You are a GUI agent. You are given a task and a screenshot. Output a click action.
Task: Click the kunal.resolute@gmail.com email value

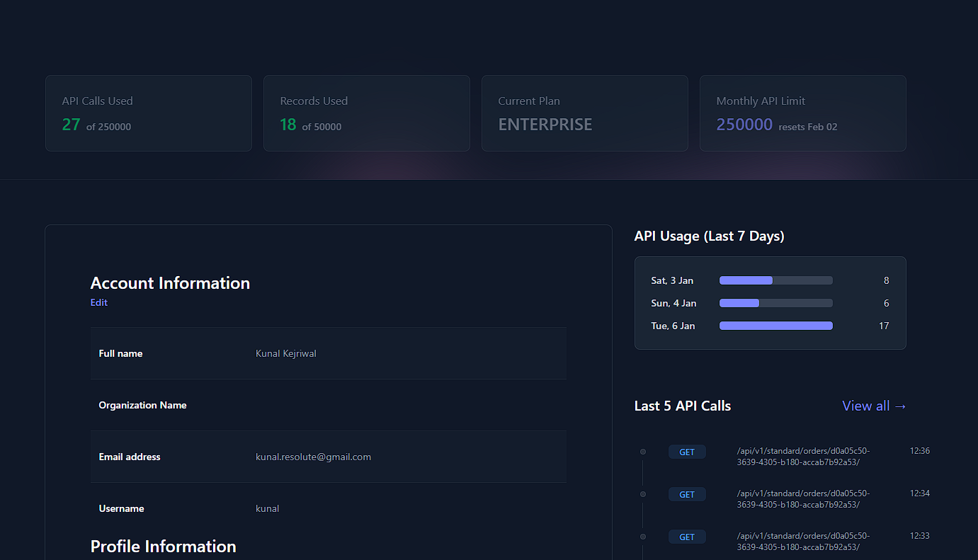pos(313,457)
